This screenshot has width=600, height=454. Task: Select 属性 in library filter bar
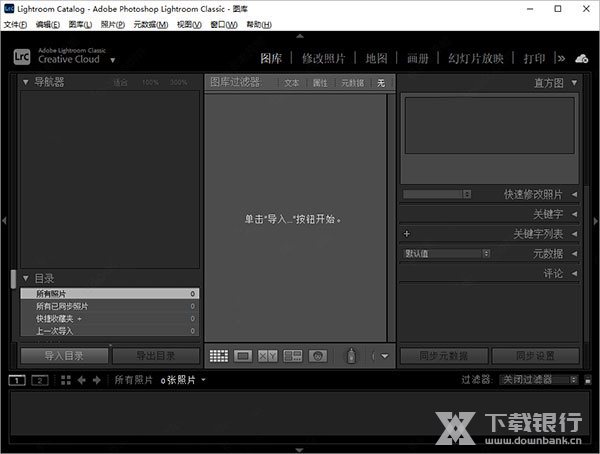click(x=320, y=83)
